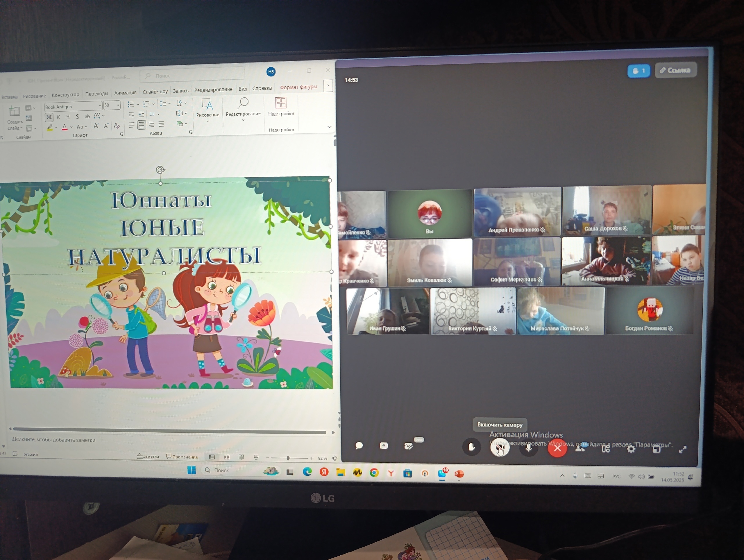Open the Book Antiqua font dropdown

coord(100,105)
